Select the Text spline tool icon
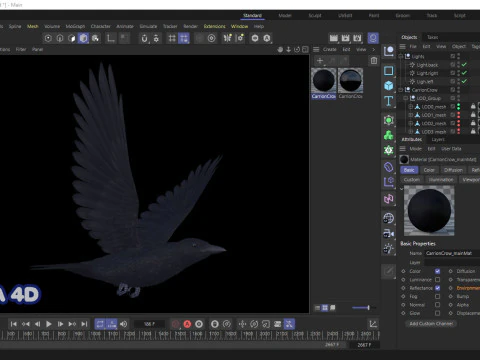 (389, 101)
